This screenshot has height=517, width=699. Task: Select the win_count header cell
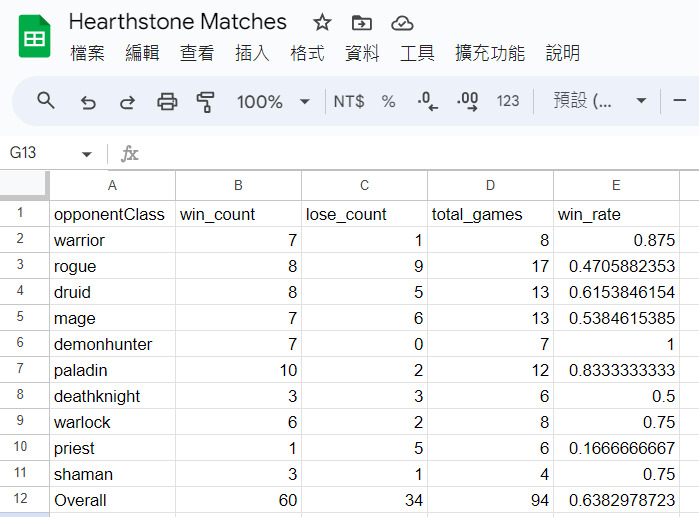[238, 214]
